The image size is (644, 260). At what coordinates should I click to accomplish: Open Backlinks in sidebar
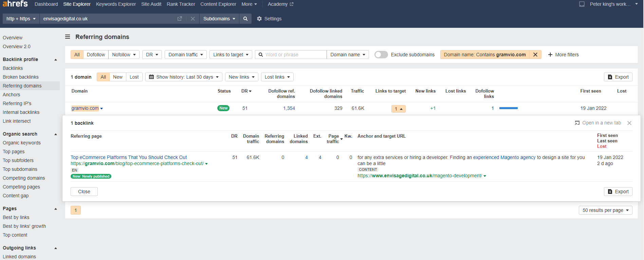click(13, 68)
